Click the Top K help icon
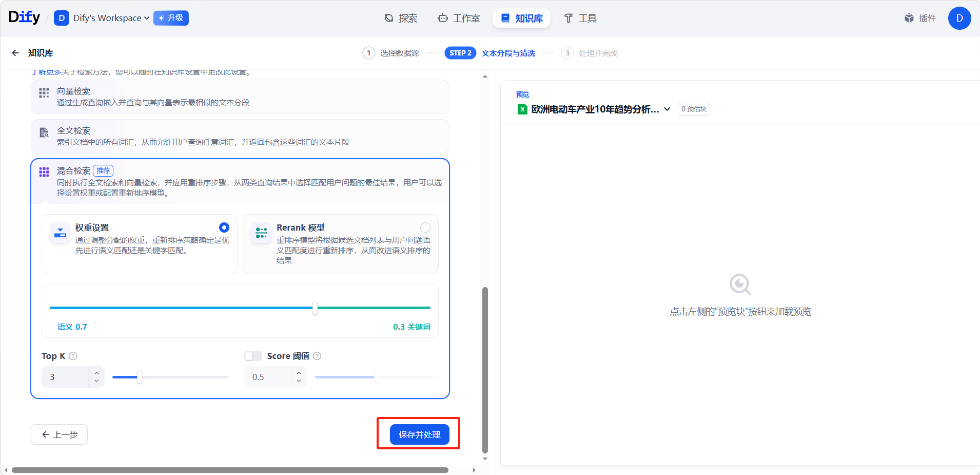The image size is (980, 475). pos(73,356)
